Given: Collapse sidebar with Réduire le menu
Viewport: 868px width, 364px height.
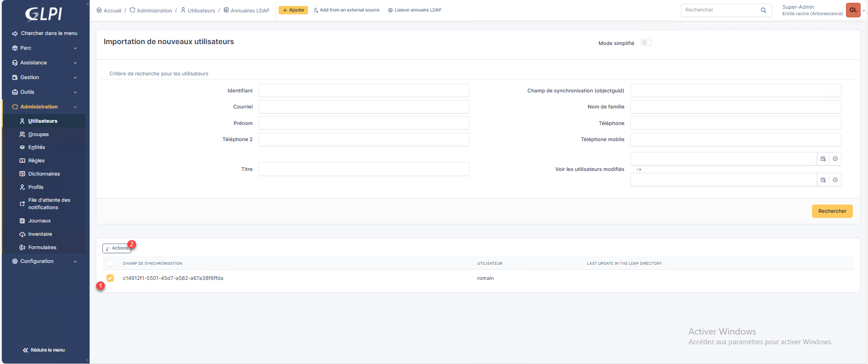Looking at the screenshot, I should 44,350.
